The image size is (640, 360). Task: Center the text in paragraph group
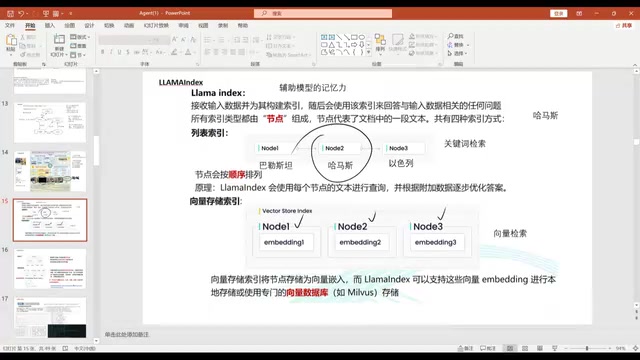tap(216, 52)
